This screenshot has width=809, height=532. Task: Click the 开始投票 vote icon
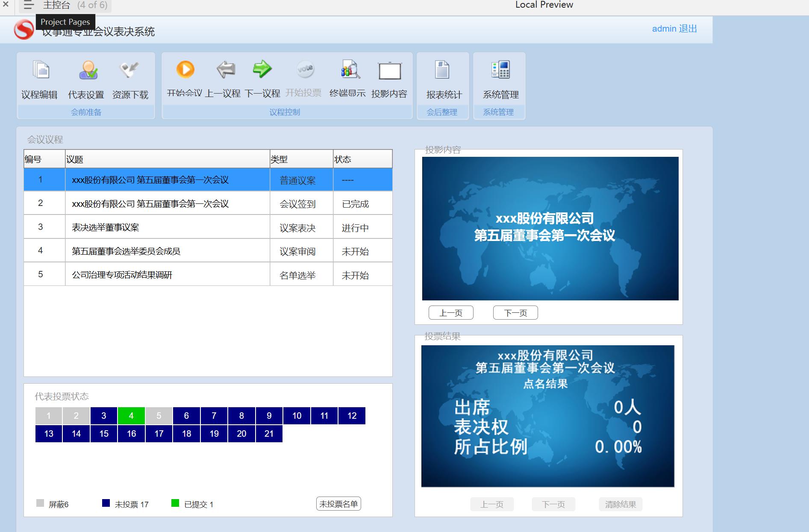click(305, 69)
